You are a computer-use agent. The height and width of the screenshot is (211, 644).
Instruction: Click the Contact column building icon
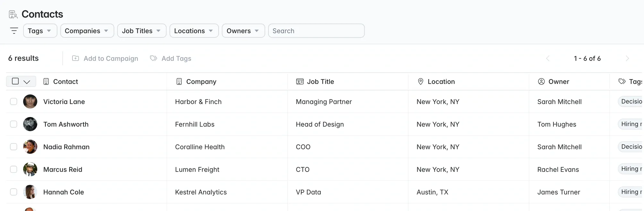46,82
